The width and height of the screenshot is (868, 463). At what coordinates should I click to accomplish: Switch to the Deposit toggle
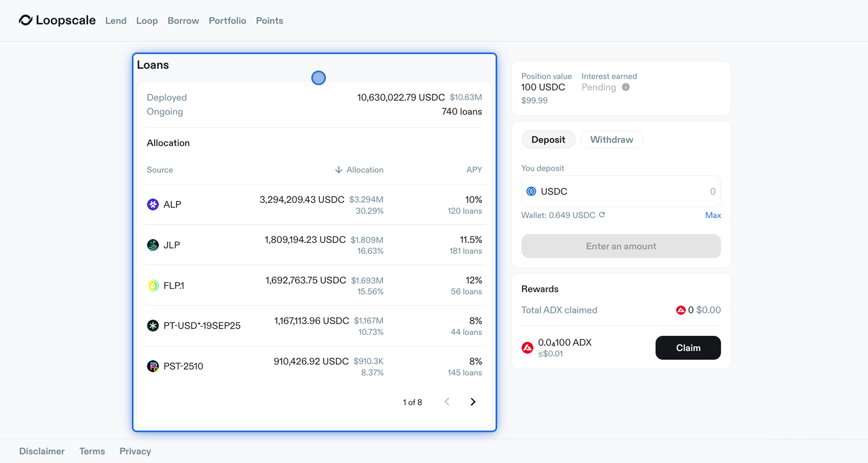548,140
